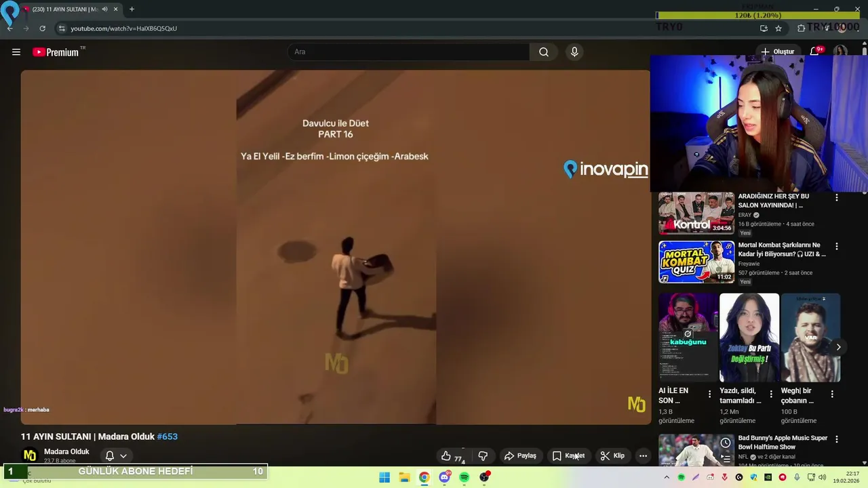This screenshot has width=868, height=488.
Task: Open Mortal Kombat Şarkılarını video title
Action: click(782, 249)
